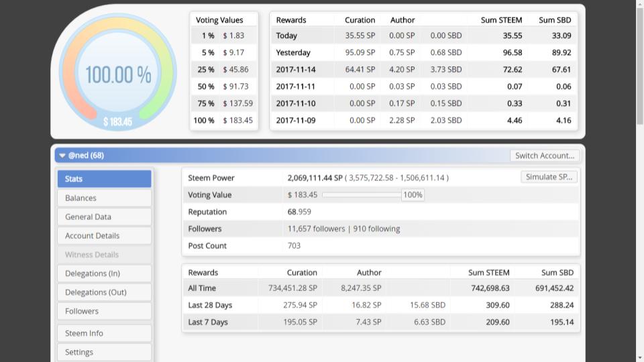Open the Delegations (Out) tab
Viewport: 644px width, 362px height.
(105, 292)
